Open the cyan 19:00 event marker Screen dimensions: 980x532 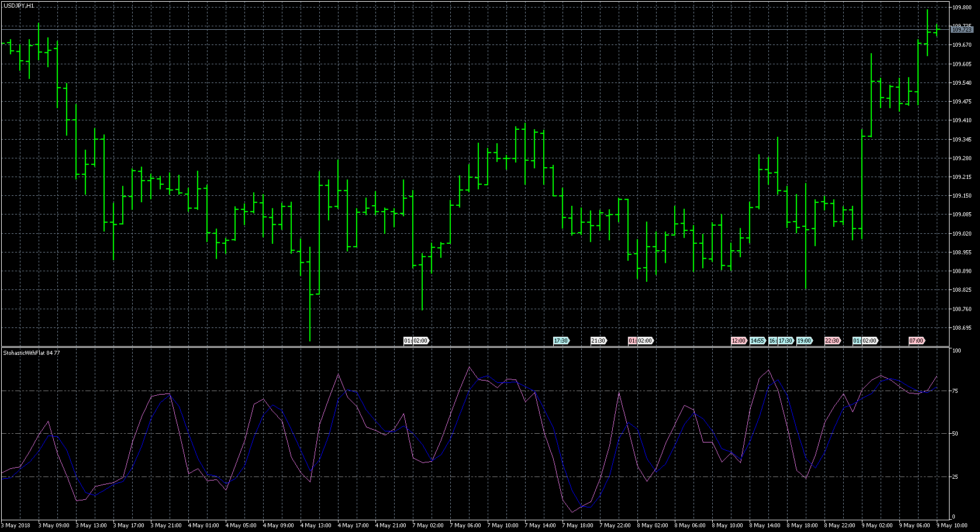tap(804, 341)
